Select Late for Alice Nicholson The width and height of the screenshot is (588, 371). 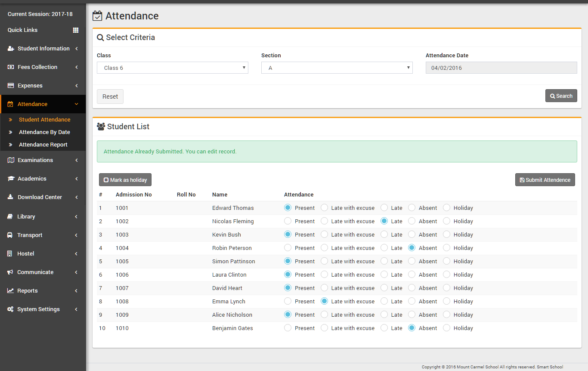click(384, 315)
